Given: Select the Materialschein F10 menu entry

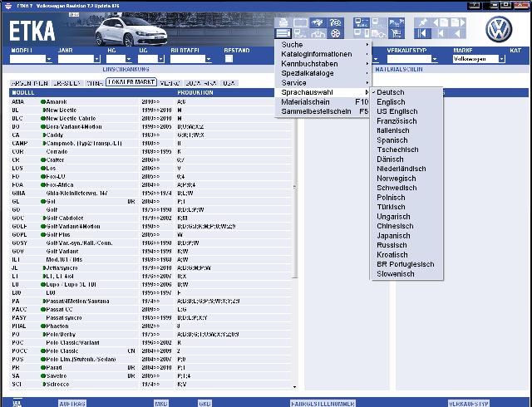Looking at the screenshot, I should pos(323,101).
